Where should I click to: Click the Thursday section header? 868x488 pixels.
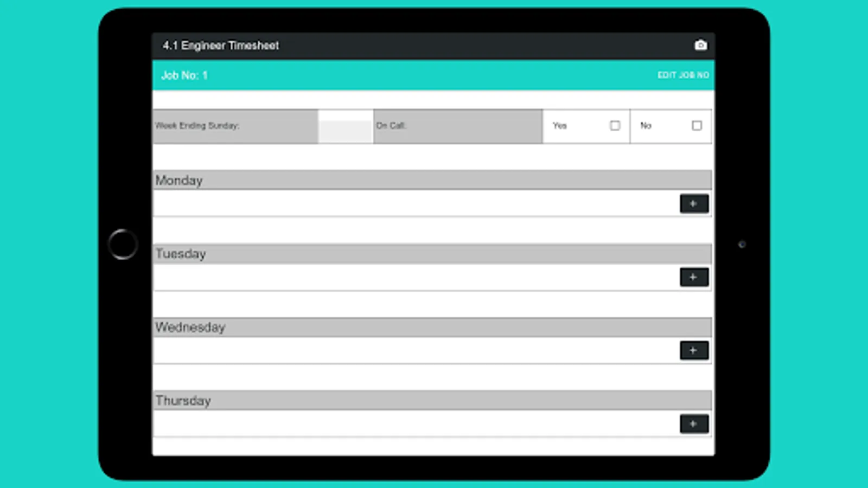(432, 400)
